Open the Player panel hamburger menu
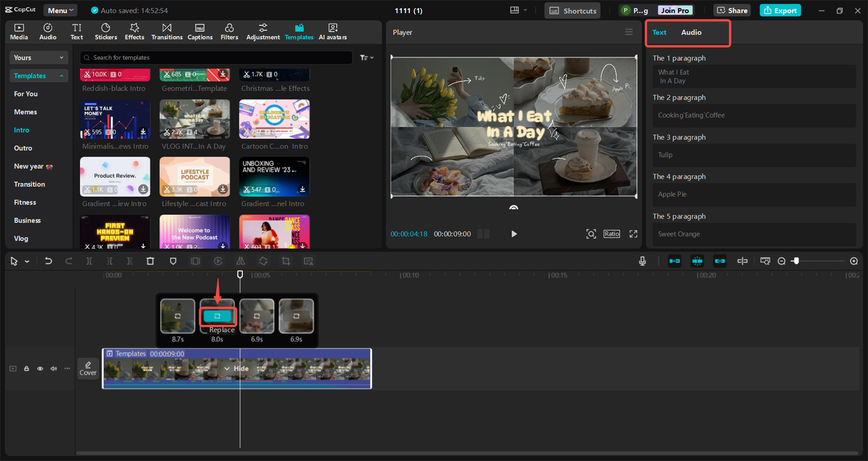The width and height of the screenshot is (868, 461). tap(629, 32)
